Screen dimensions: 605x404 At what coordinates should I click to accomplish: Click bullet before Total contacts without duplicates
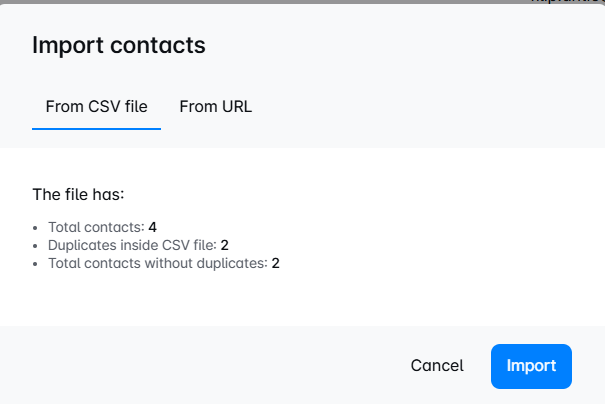tap(37, 263)
